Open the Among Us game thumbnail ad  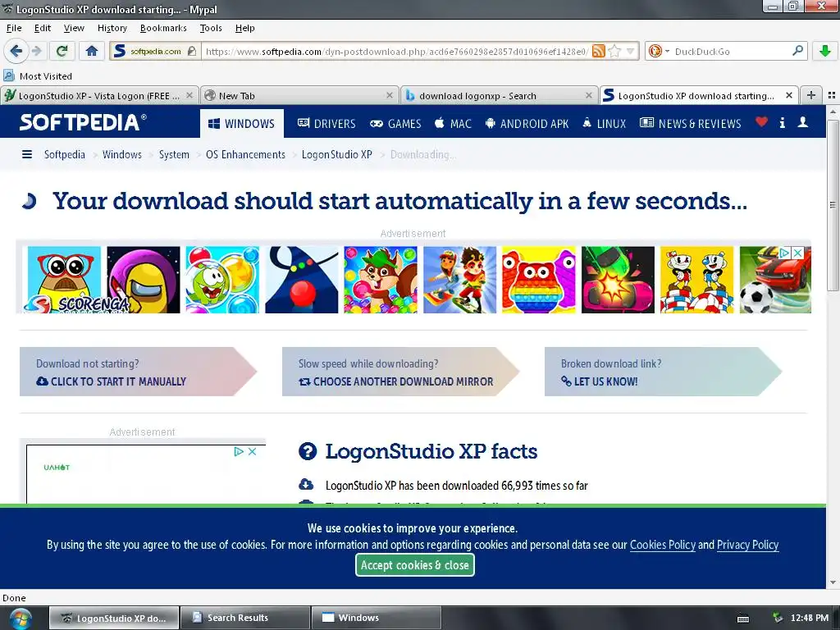[144, 280]
